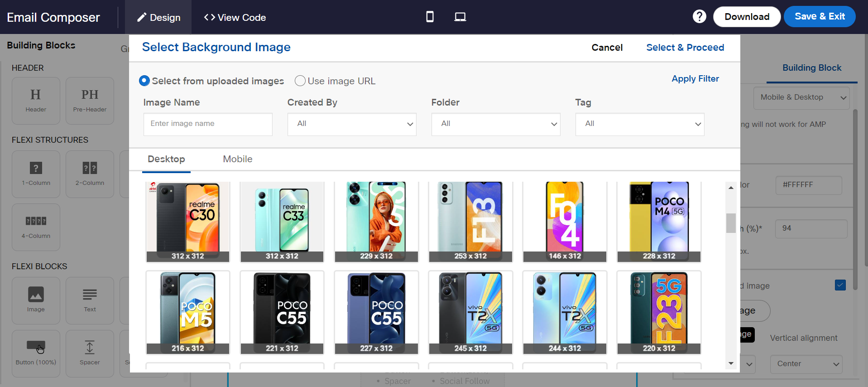The height and width of the screenshot is (387, 868).
Task: Switch to the Desktop images tab
Action: pos(166,159)
